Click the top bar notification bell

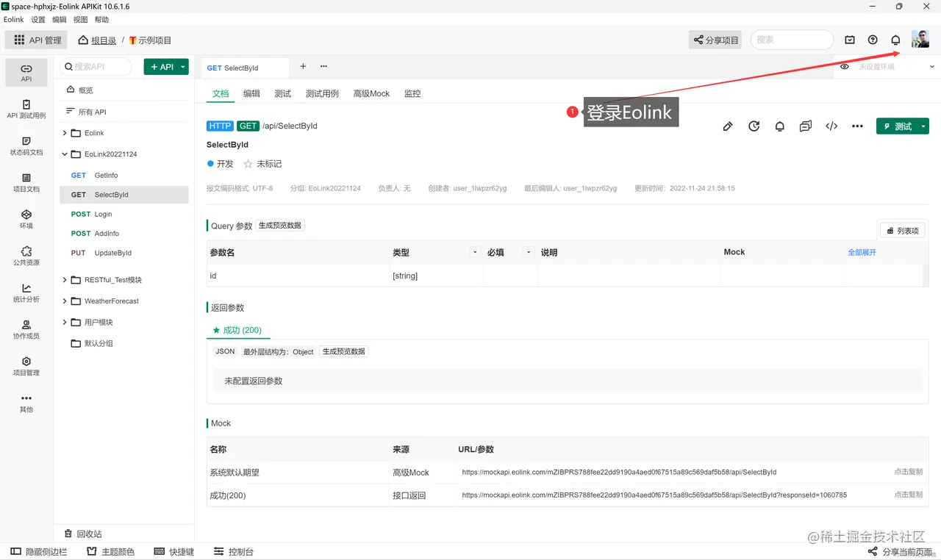[895, 40]
